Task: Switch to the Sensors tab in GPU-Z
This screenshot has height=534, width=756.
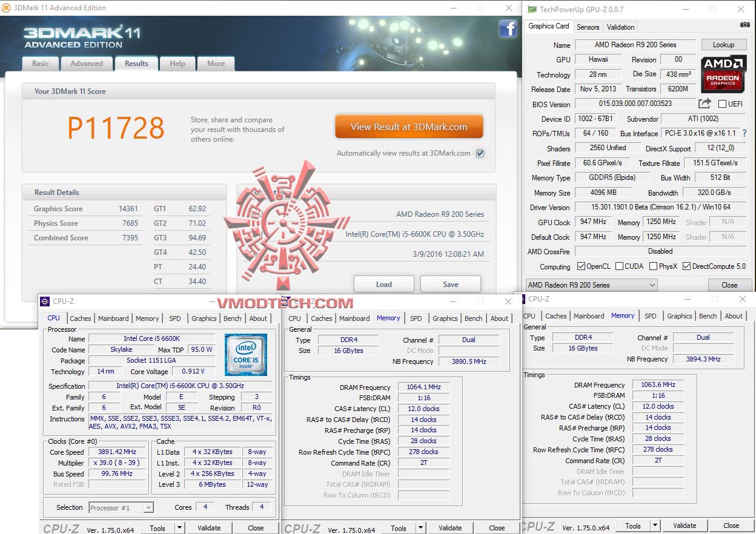Action: point(588,27)
